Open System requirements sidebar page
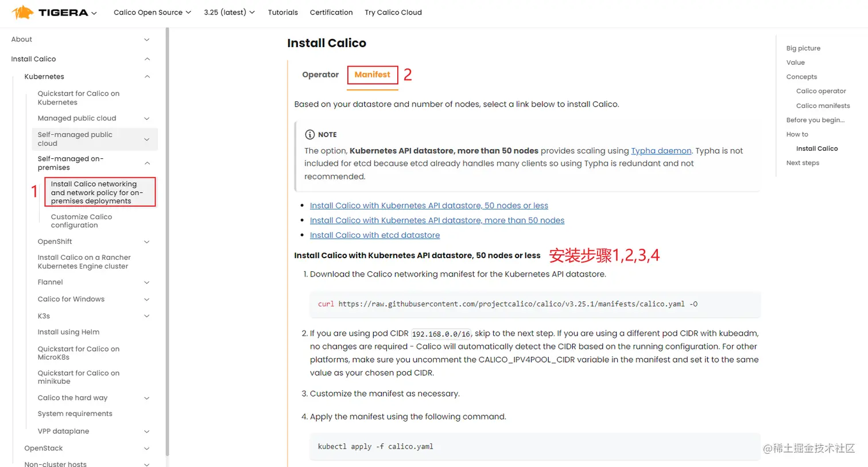This screenshot has width=868, height=467. click(x=75, y=414)
